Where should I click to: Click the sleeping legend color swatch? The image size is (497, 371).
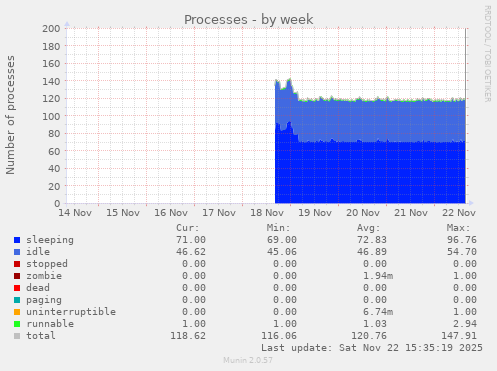17,240
